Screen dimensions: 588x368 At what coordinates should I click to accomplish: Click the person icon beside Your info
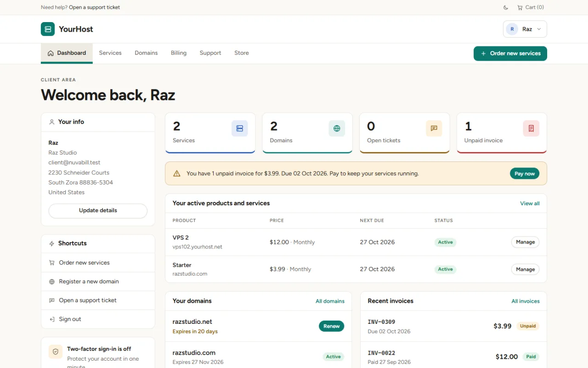tap(52, 122)
